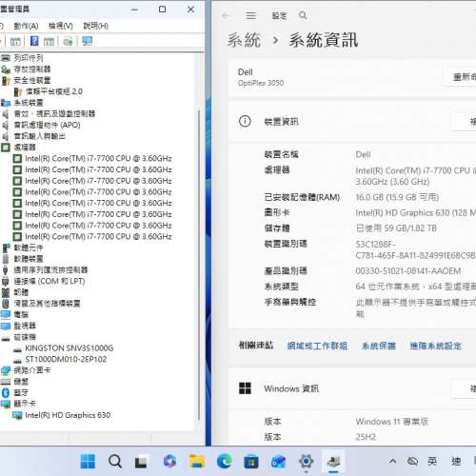Click the help icon in Device Manager toolbar
Viewport: 476px width, 476px height.
coord(34,41)
